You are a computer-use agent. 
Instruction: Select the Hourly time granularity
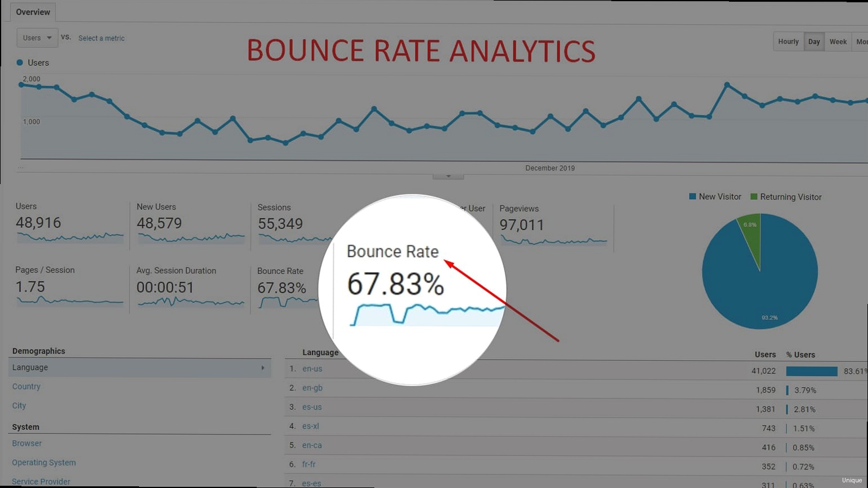click(788, 42)
